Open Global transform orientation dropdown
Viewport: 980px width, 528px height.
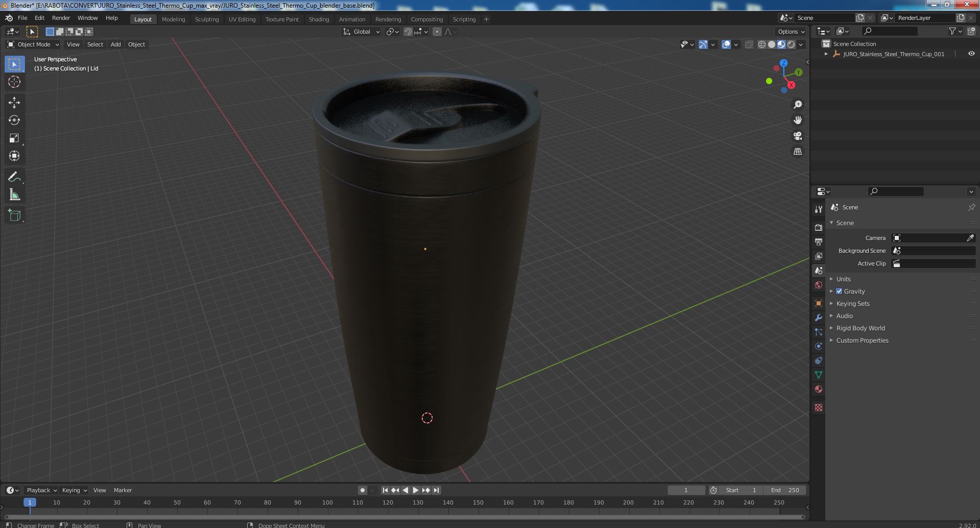[362, 32]
